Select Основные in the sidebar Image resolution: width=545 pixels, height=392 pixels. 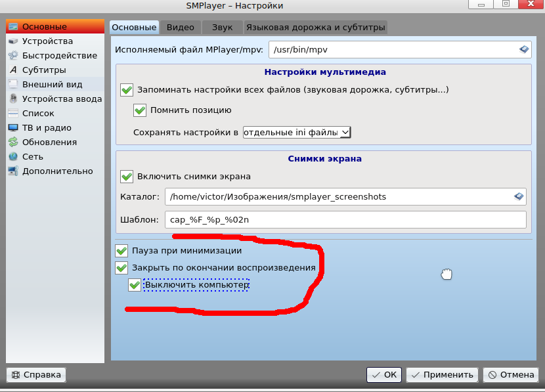point(55,27)
